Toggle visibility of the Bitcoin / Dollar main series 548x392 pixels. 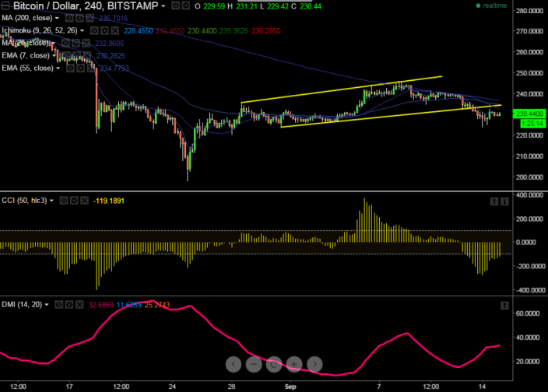click(176, 5)
